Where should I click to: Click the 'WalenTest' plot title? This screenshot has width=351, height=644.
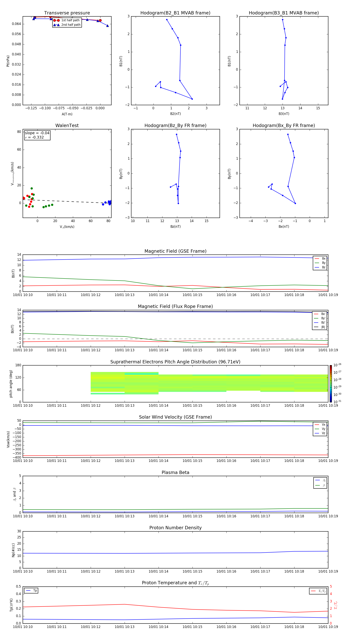pyautogui.click(x=67, y=125)
